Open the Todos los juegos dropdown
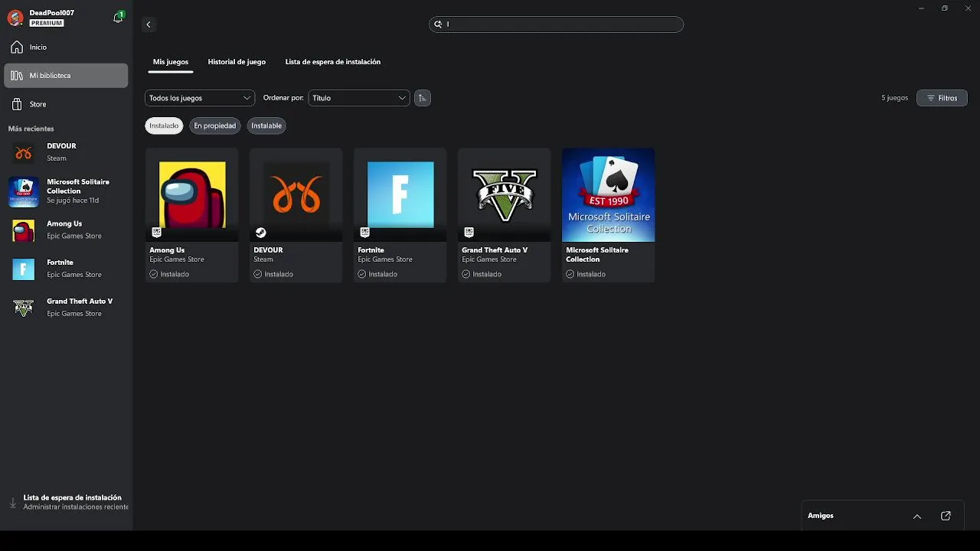Image resolution: width=980 pixels, height=551 pixels. coord(200,98)
